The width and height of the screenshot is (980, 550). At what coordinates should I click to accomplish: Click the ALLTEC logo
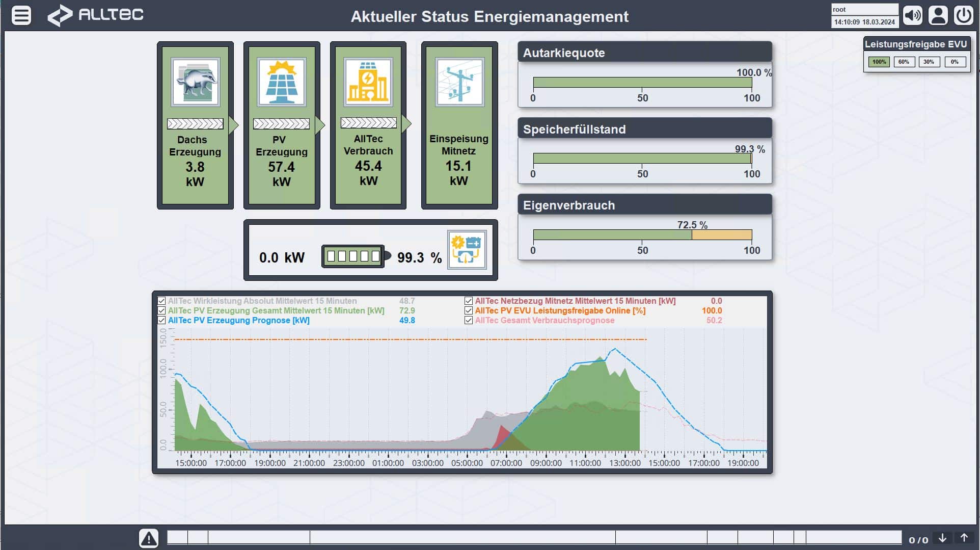pyautogui.click(x=95, y=15)
